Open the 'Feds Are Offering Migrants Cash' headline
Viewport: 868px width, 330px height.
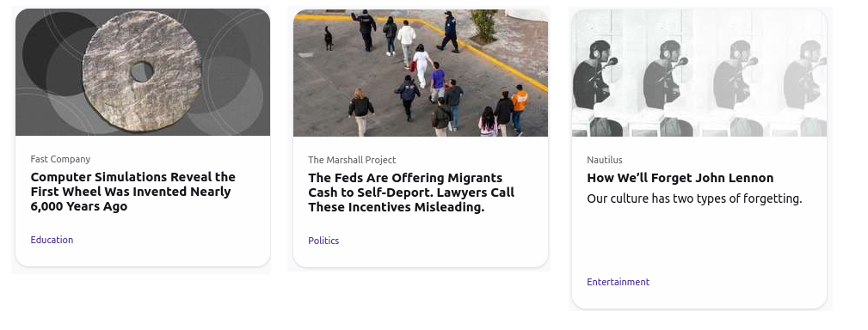411,192
